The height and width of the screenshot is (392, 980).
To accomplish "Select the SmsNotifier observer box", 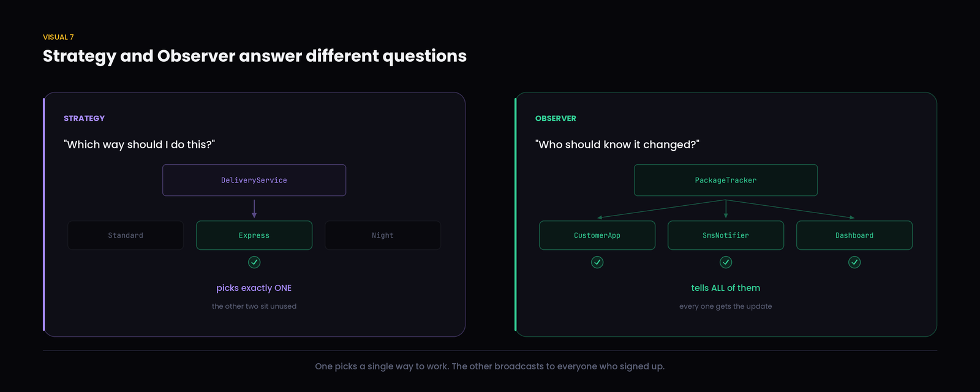I will (x=726, y=235).
